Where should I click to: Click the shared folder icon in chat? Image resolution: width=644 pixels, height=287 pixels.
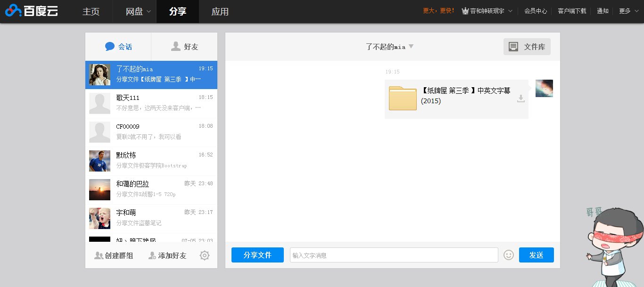pos(403,98)
